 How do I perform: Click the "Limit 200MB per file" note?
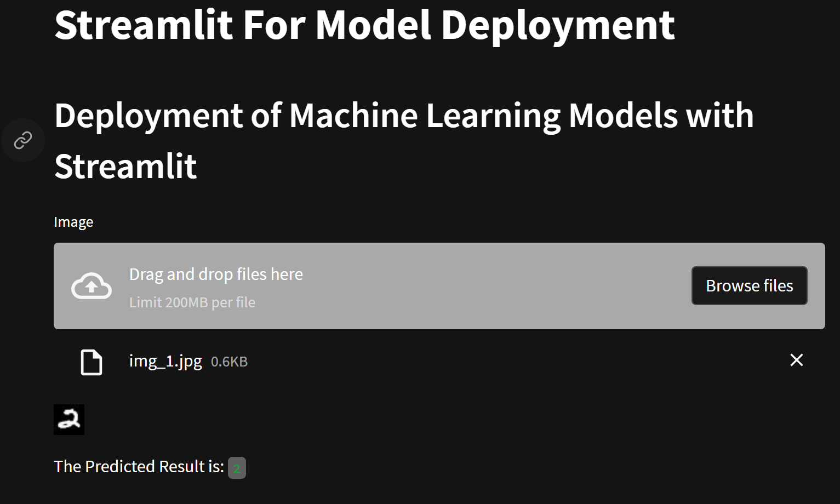click(192, 302)
